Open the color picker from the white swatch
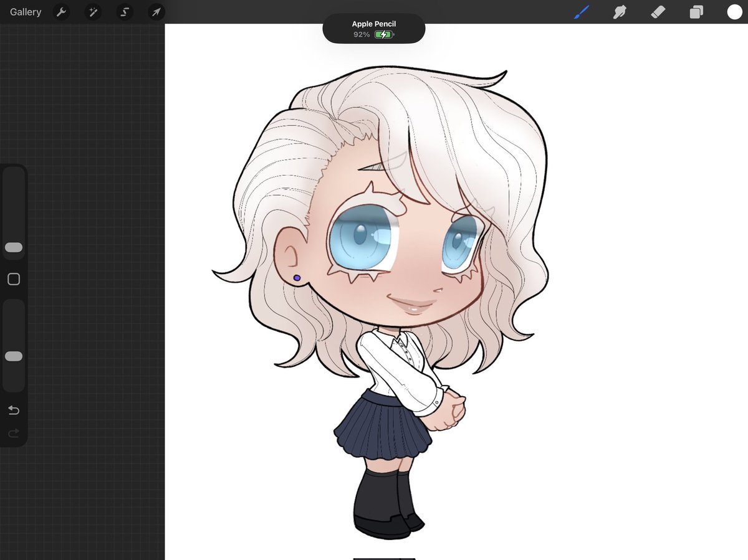 [734, 12]
